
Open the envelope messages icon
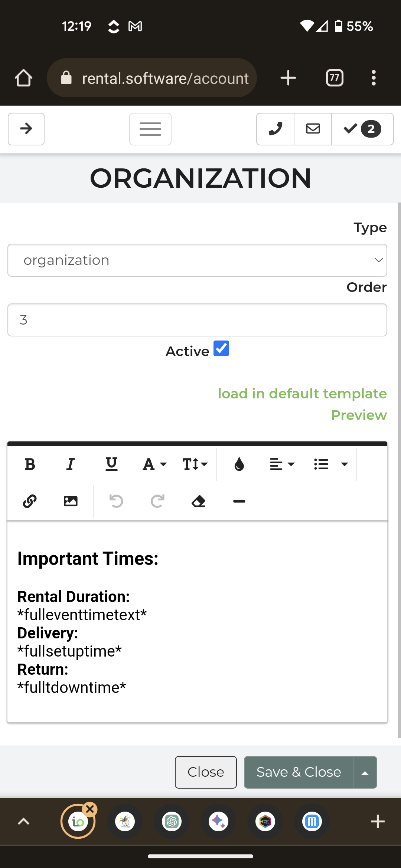(x=313, y=129)
